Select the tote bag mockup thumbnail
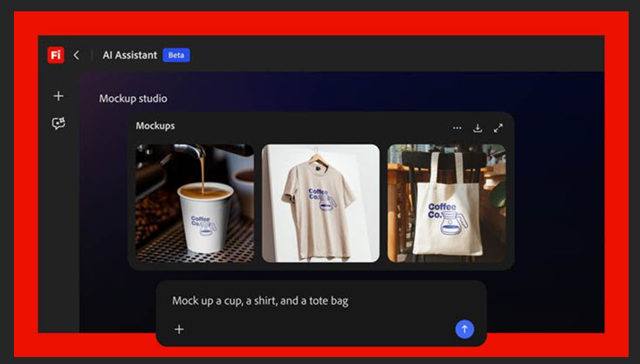The height and width of the screenshot is (364, 640). [x=446, y=203]
